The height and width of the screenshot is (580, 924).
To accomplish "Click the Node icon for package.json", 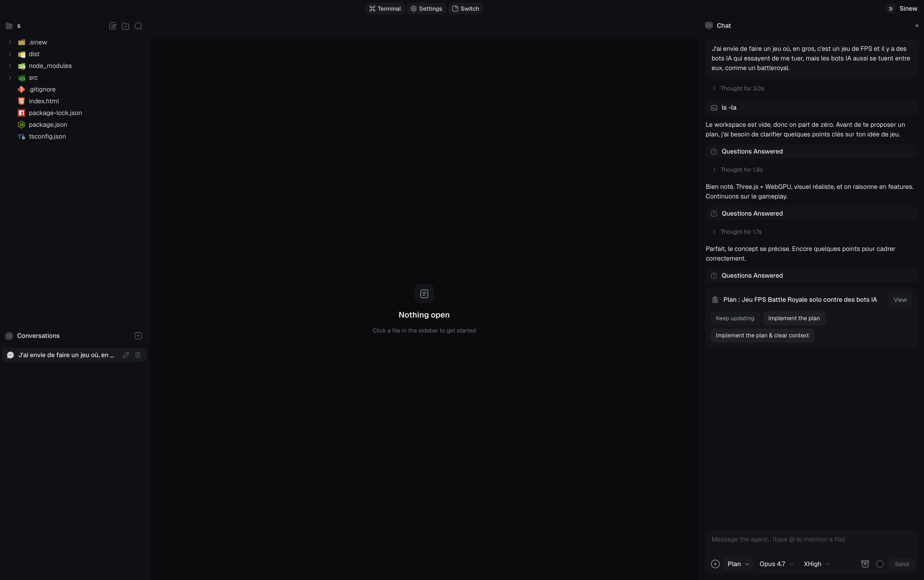I will click(x=21, y=125).
